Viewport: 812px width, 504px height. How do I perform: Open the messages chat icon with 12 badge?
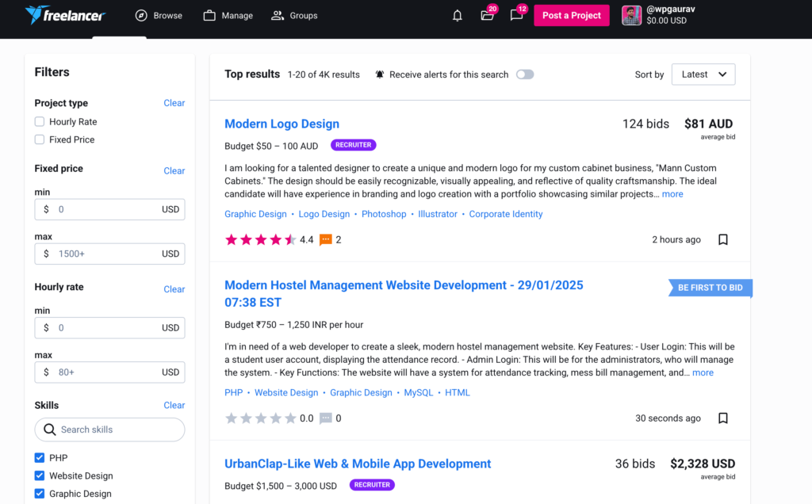pos(516,16)
